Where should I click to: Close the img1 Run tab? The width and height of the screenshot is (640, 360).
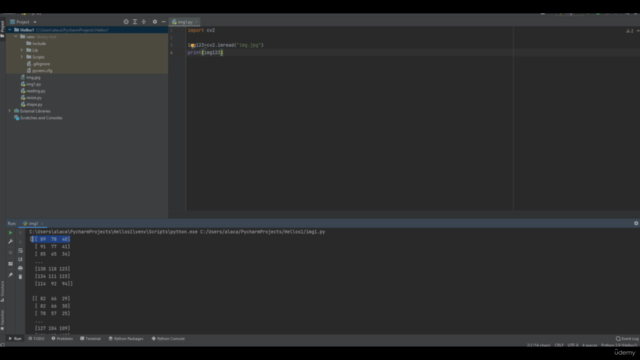[x=42, y=223]
